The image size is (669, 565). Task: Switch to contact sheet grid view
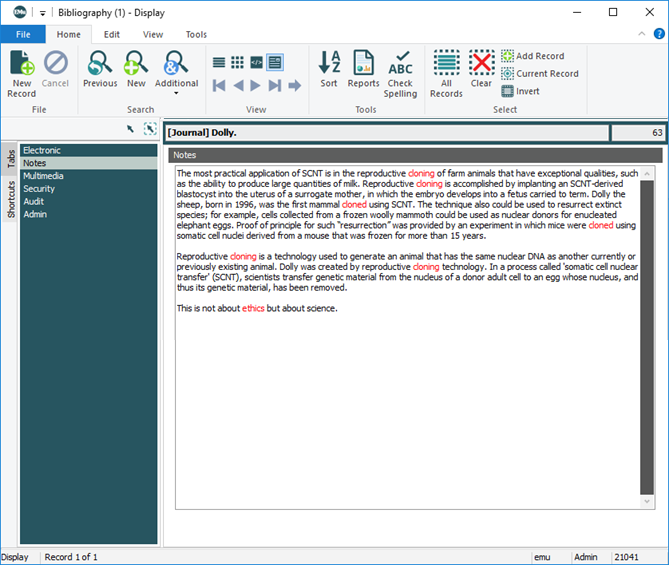tap(237, 62)
